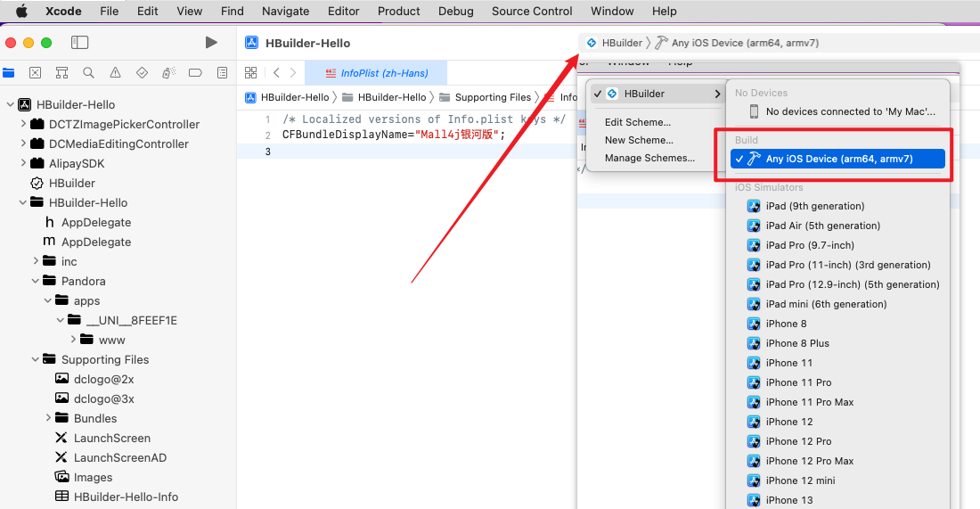This screenshot has width=980, height=509.
Task: Click the Run (play) button
Action: (x=211, y=43)
